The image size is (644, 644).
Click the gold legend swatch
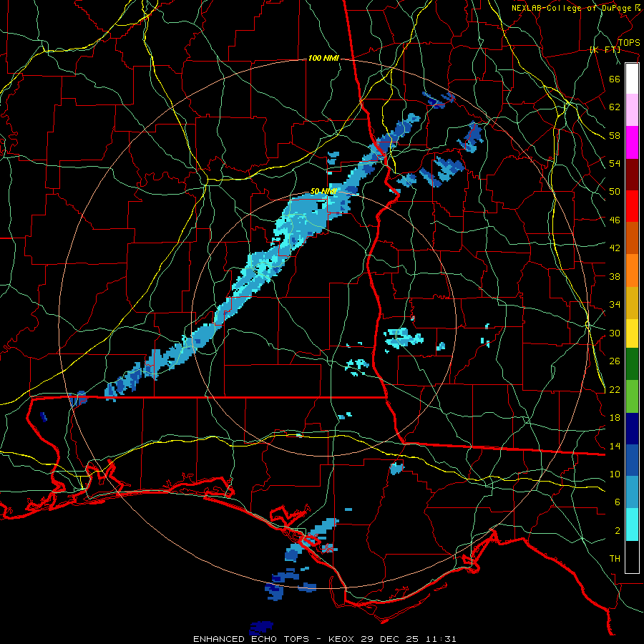tap(632, 303)
